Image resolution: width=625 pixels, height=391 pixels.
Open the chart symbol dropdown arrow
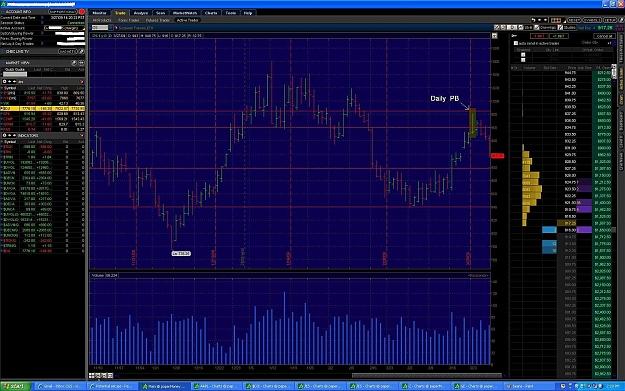pos(111,28)
